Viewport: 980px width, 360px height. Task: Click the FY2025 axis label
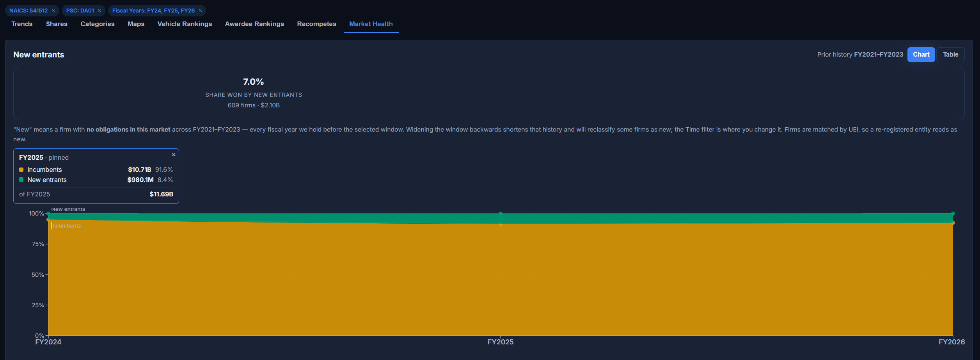pyautogui.click(x=501, y=342)
